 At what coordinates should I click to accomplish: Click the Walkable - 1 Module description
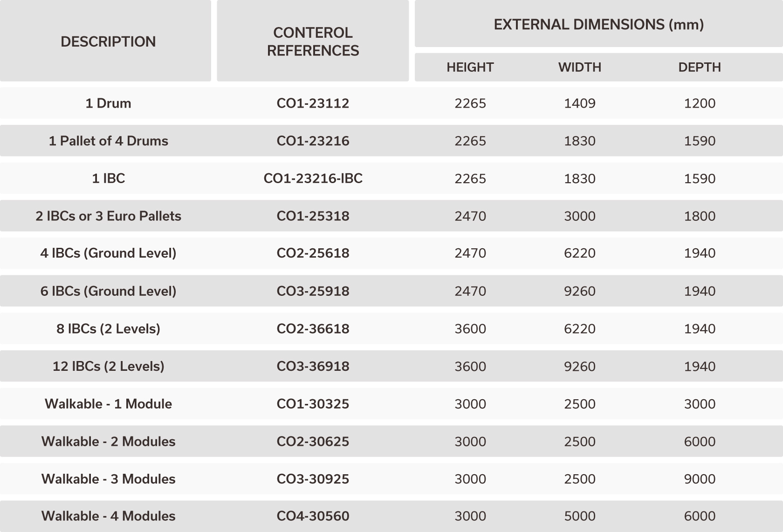pyautogui.click(x=108, y=404)
